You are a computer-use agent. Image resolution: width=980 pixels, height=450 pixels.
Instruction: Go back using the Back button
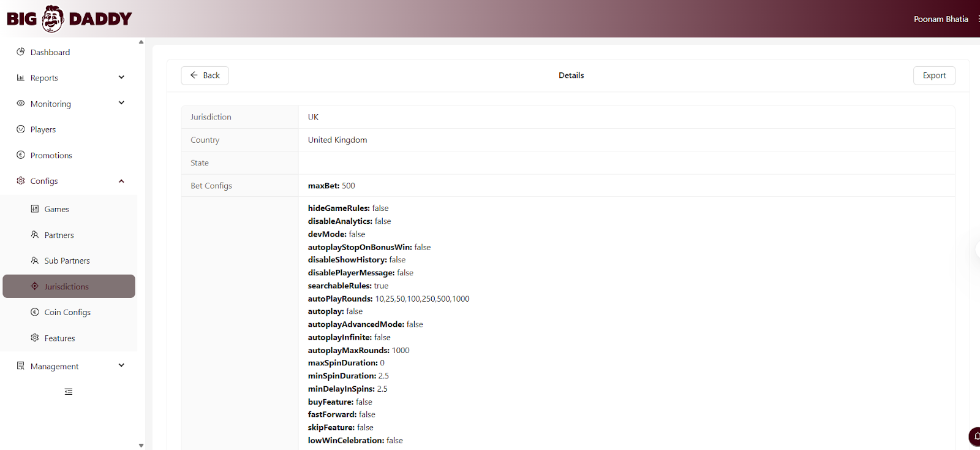[x=205, y=75]
